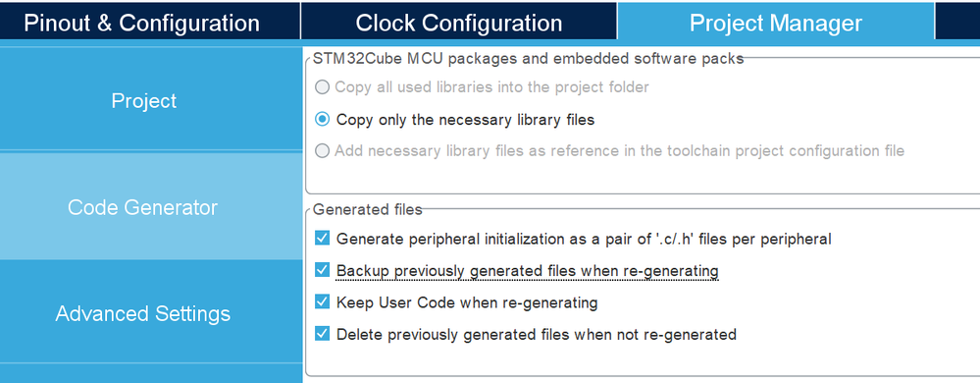Choose 'Copy only the necessary library files' radio
The width and height of the screenshot is (980, 383).
[x=322, y=119]
